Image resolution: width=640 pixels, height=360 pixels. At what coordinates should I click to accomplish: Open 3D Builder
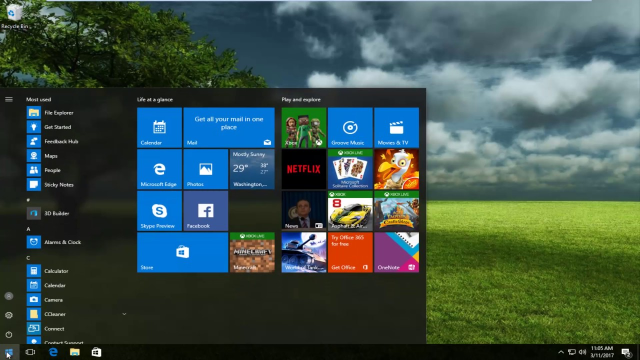[x=76, y=213]
